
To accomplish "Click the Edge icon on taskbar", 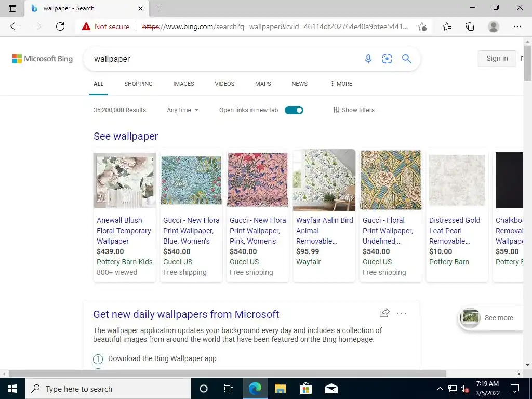I will (255, 389).
